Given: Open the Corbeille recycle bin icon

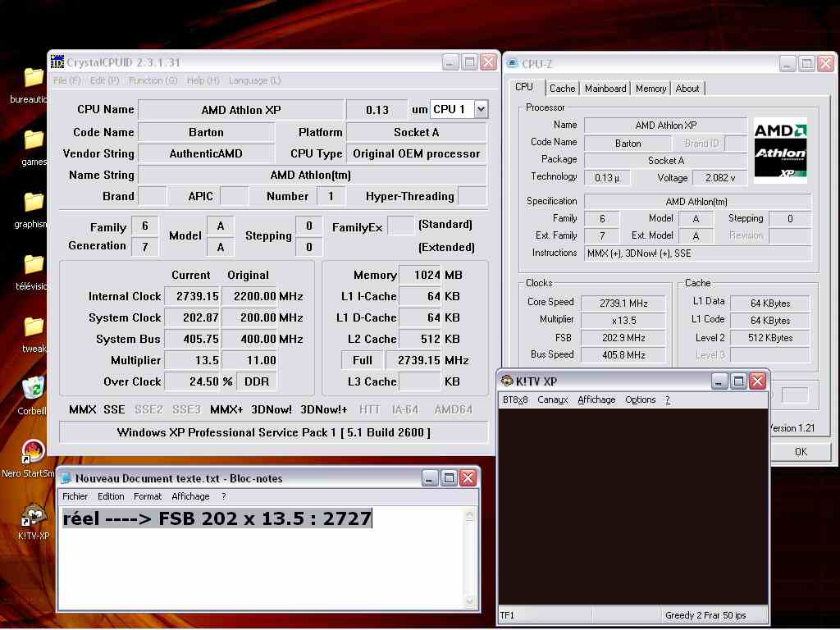Looking at the screenshot, I should tap(33, 388).
